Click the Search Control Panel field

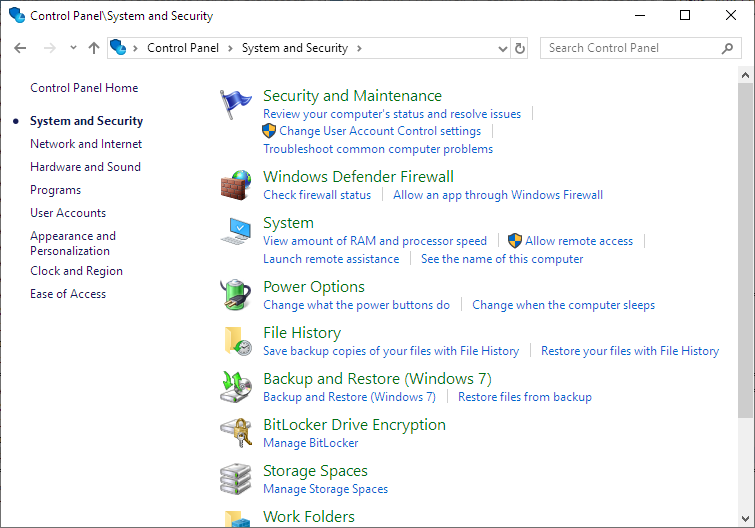[x=630, y=48]
